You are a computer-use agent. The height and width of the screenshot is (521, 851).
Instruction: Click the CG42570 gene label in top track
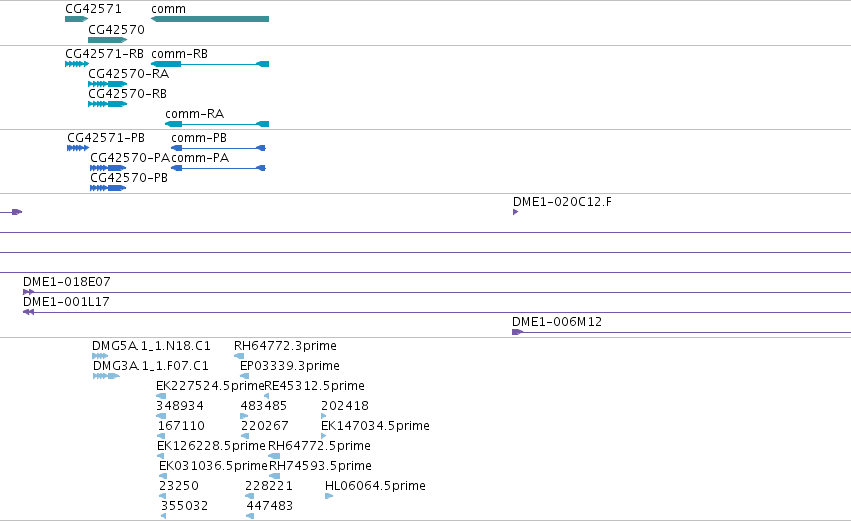(116, 30)
